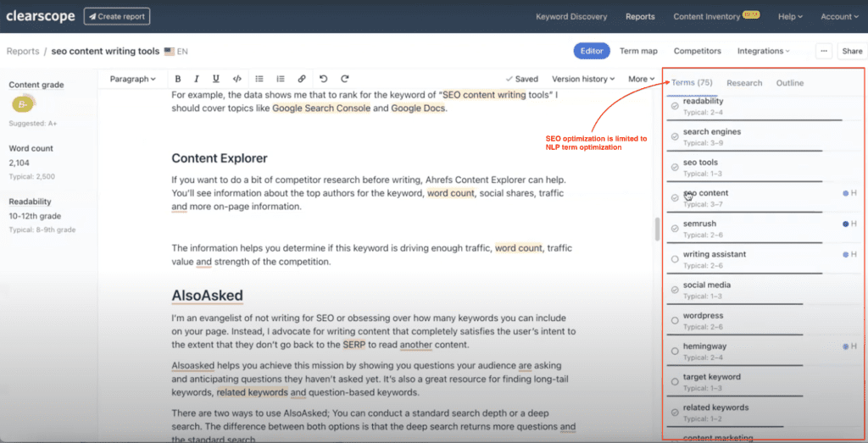Open the three-dots options button
The image size is (868, 443).
point(824,51)
